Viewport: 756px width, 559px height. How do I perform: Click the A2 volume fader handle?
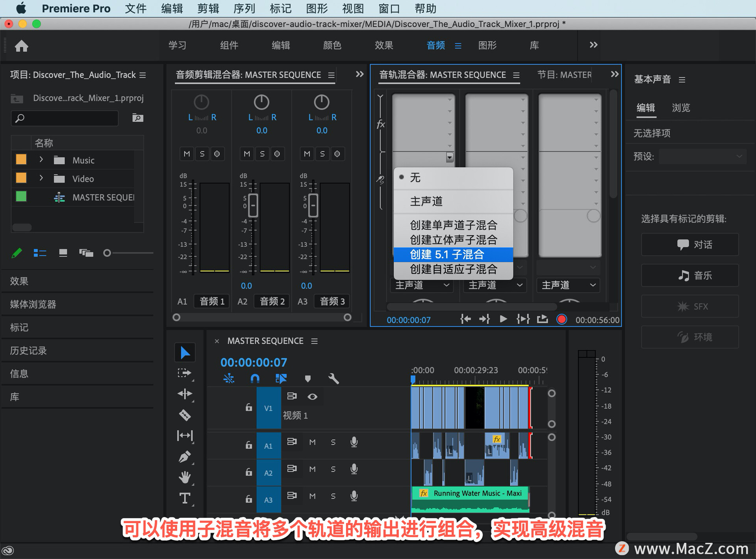point(253,205)
